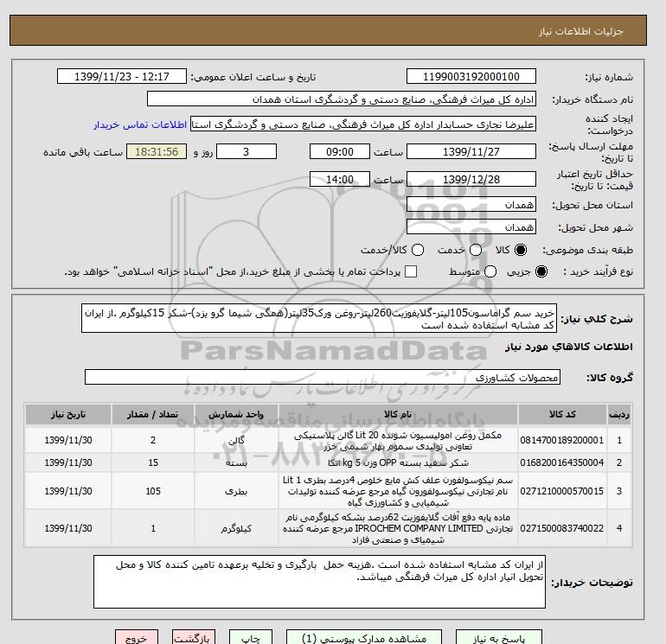Click the delivery city field همدان
Image resolution: width=666 pixels, height=644 pixels.
(471, 226)
